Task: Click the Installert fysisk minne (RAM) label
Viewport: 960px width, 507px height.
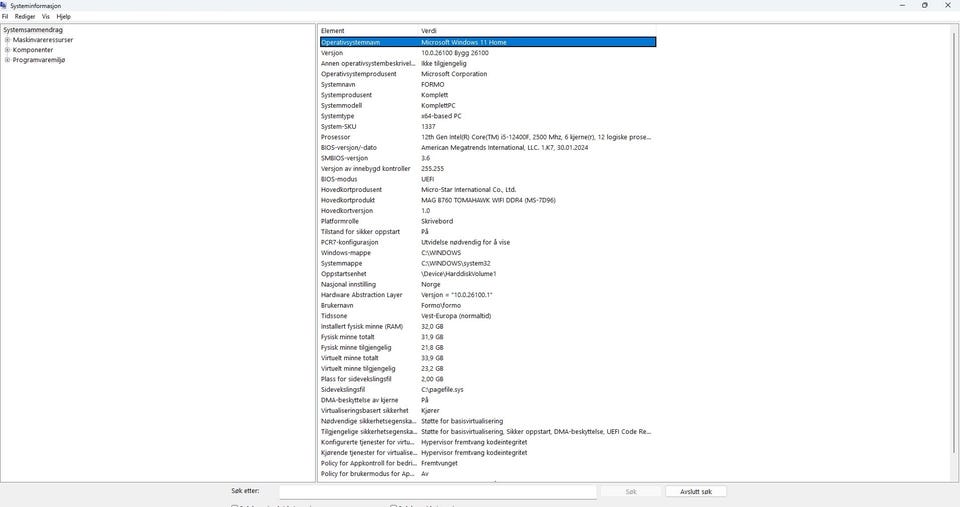Action: click(x=362, y=326)
